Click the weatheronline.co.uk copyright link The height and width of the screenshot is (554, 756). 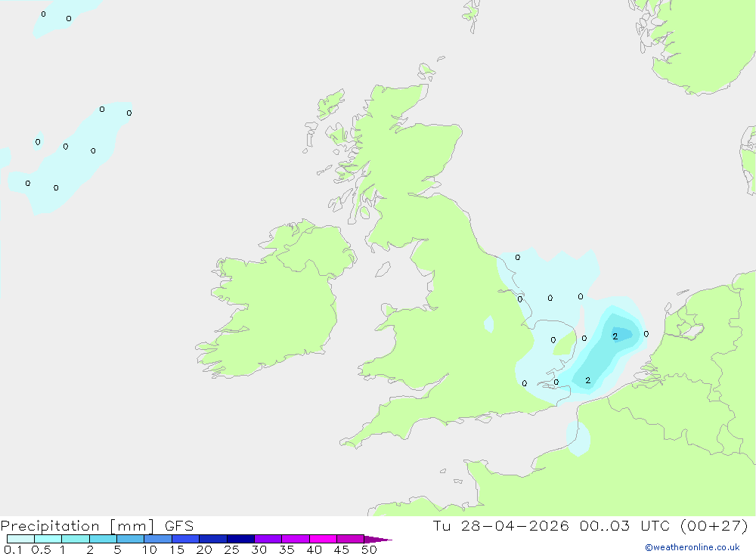point(692,547)
